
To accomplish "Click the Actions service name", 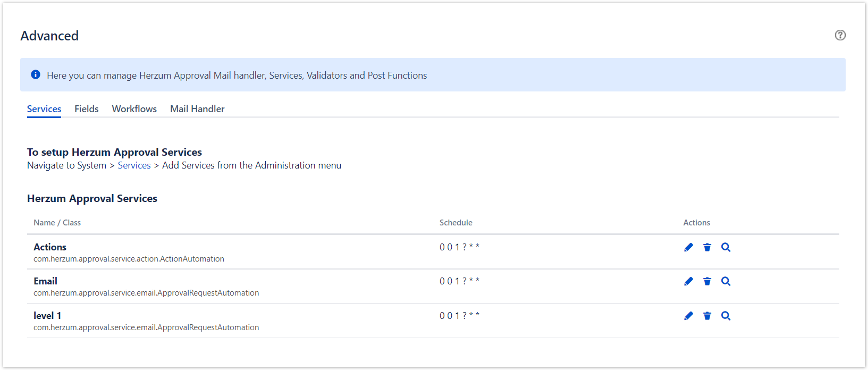I will [50, 247].
